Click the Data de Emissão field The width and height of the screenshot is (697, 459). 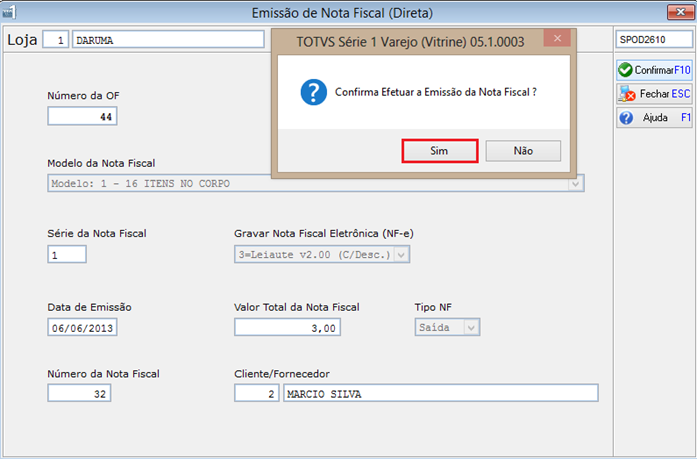coord(82,328)
